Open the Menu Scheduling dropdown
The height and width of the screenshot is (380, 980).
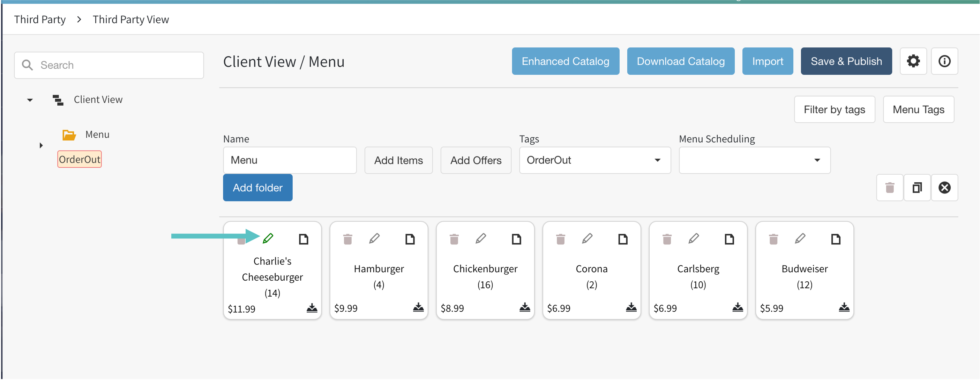coord(754,160)
